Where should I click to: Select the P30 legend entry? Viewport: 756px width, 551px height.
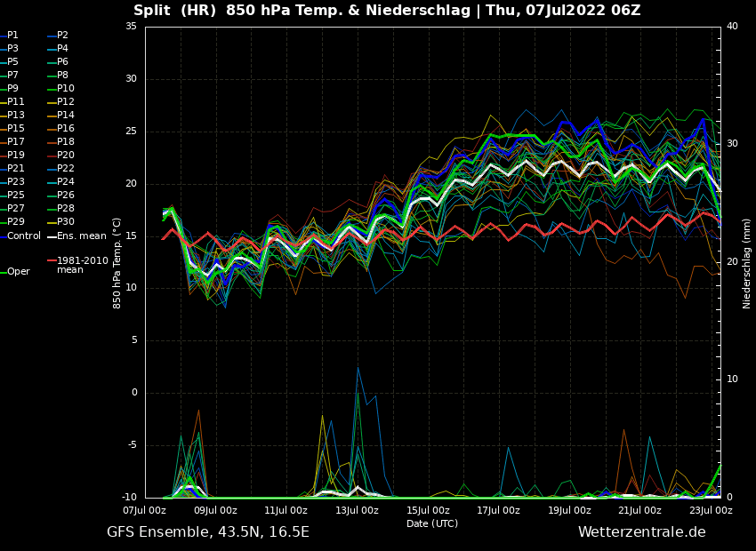click(x=66, y=222)
